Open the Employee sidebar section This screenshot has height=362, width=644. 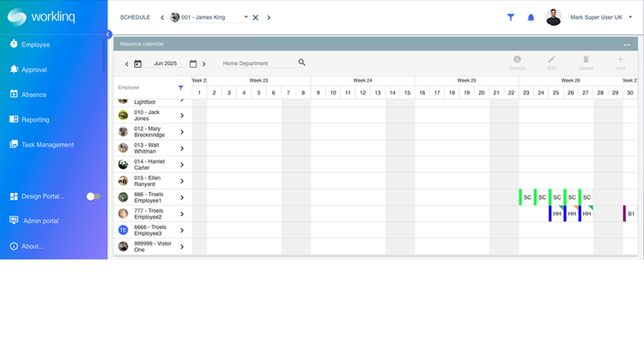tap(29, 45)
